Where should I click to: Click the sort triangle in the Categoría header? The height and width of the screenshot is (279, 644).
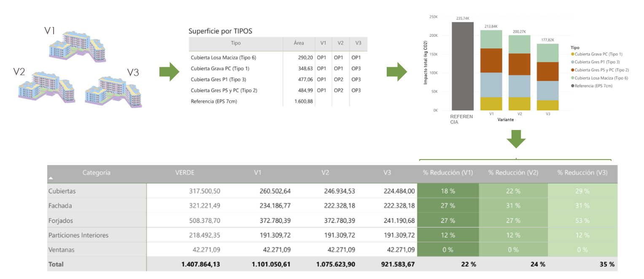[x=52, y=178]
